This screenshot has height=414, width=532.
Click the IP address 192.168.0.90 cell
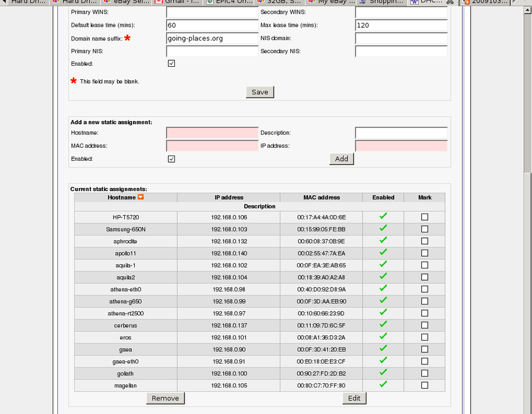pyautogui.click(x=229, y=350)
